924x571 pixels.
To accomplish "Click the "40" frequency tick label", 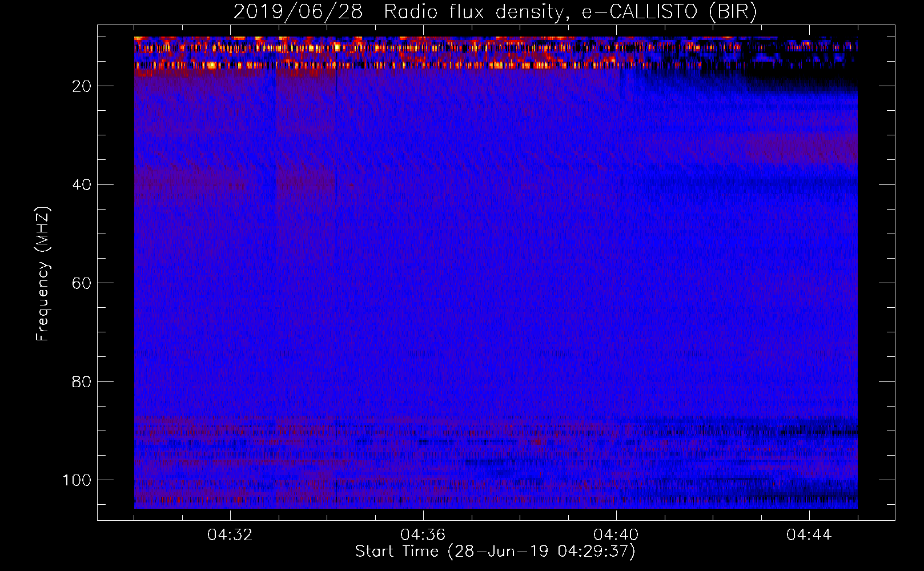I will pos(82,184).
